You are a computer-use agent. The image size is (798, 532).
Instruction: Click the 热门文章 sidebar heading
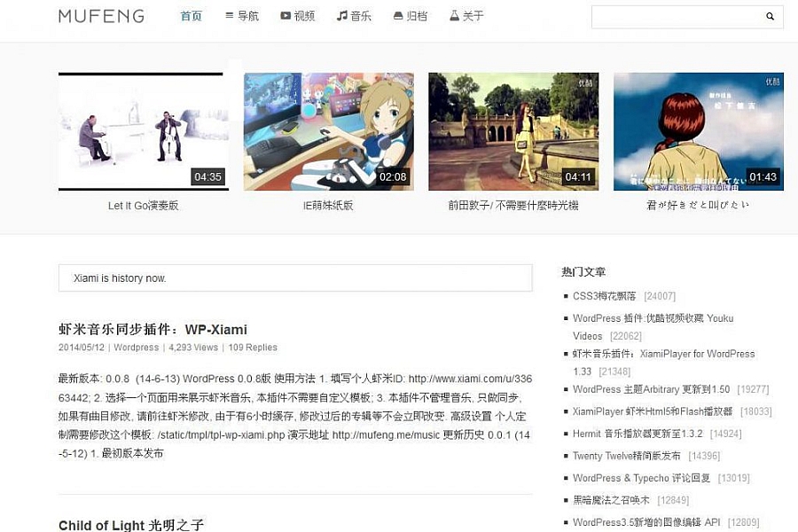(x=583, y=272)
